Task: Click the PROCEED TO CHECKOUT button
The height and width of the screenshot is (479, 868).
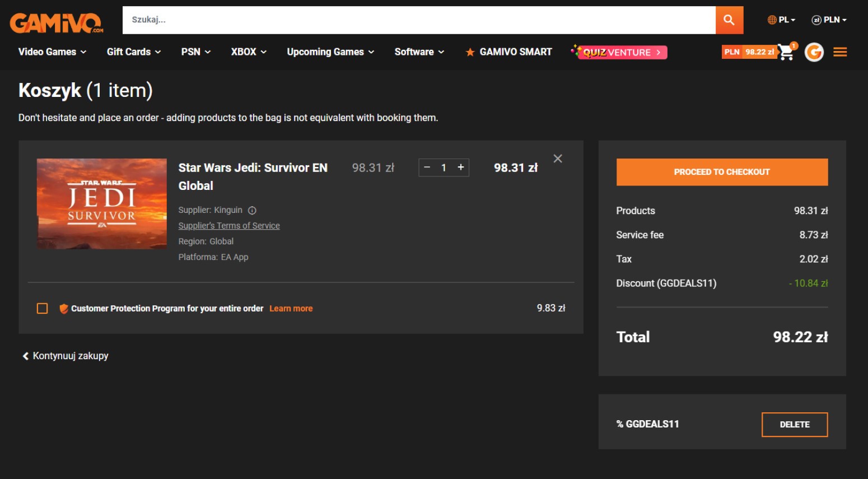Action: (722, 172)
